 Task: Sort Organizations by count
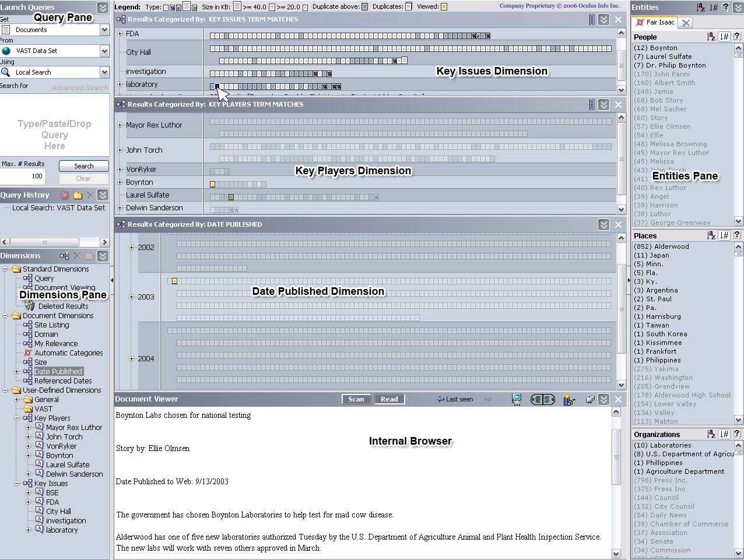tap(724, 434)
